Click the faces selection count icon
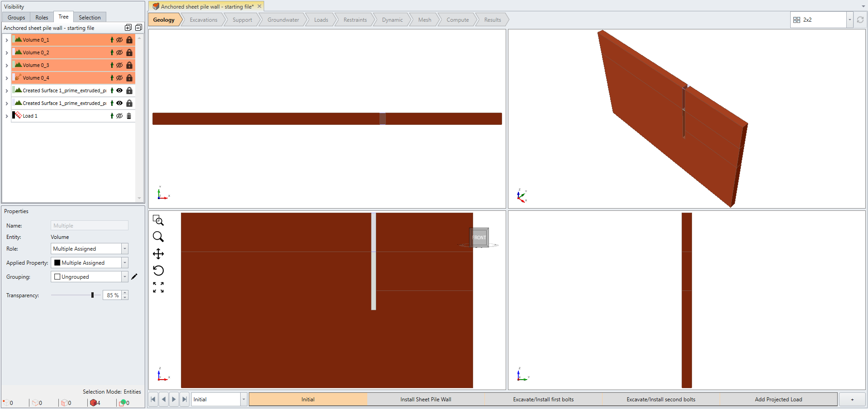The image size is (868, 409). pyautogui.click(x=64, y=403)
